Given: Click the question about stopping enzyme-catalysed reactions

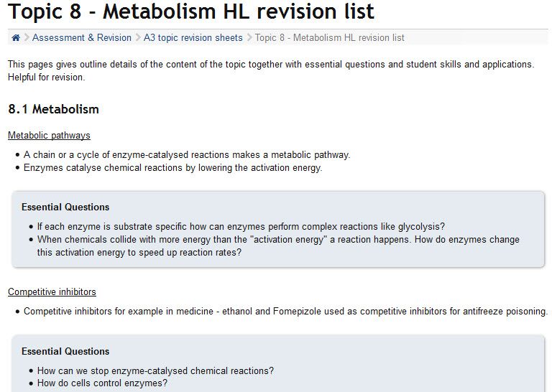Looking at the screenshot, I should pyautogui.click(x=155, y=370).
